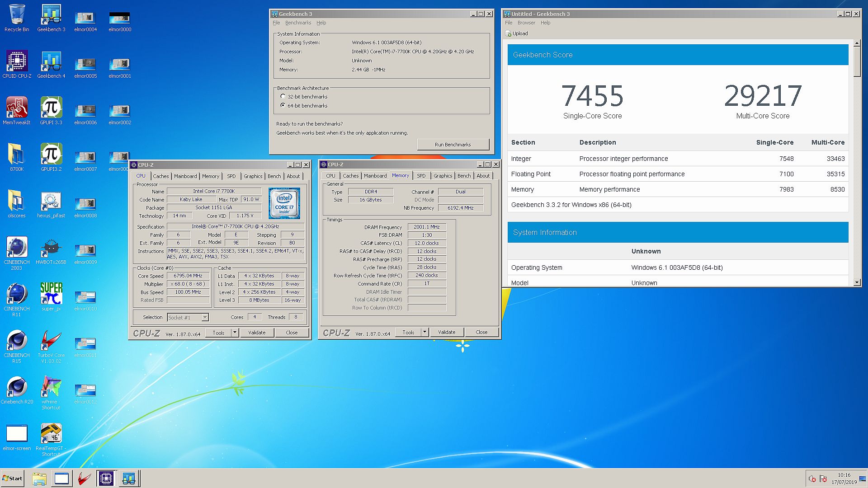Click the Core Speed value 6795.04 MHz
This screenshot has width=868, height=488.
[188, 276]
